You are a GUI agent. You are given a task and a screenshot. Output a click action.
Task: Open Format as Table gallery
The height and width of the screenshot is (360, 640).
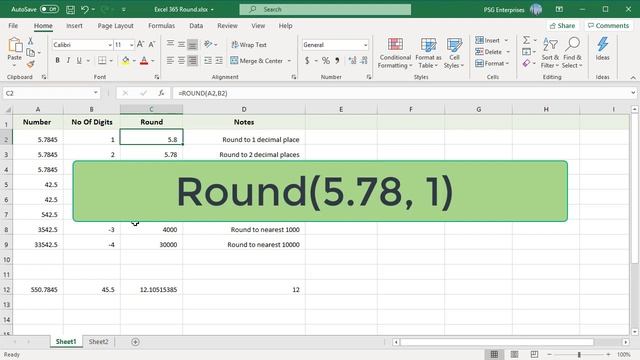428,53
